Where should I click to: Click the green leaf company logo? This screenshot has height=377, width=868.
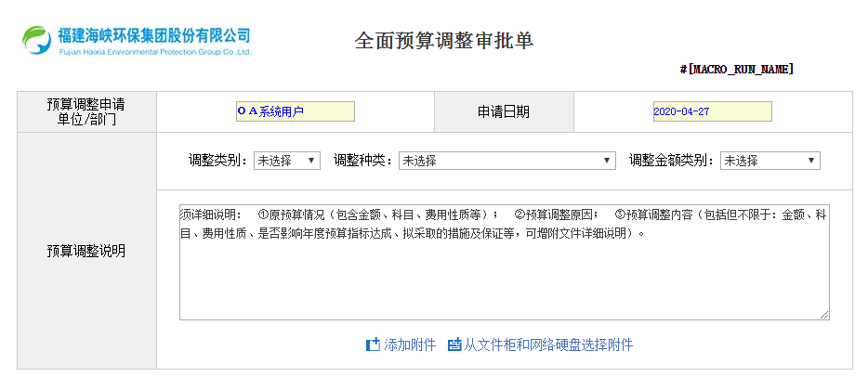(x=35, y=40)
